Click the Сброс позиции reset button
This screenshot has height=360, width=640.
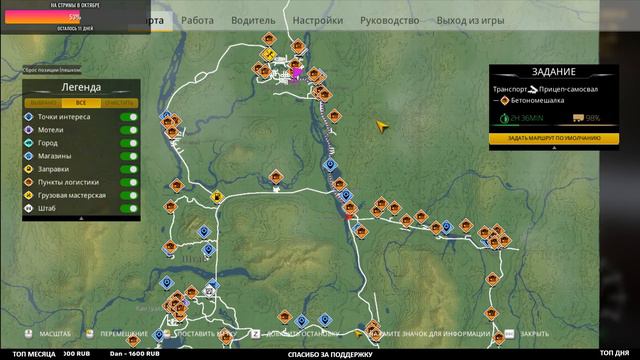[x=52, y=70]
